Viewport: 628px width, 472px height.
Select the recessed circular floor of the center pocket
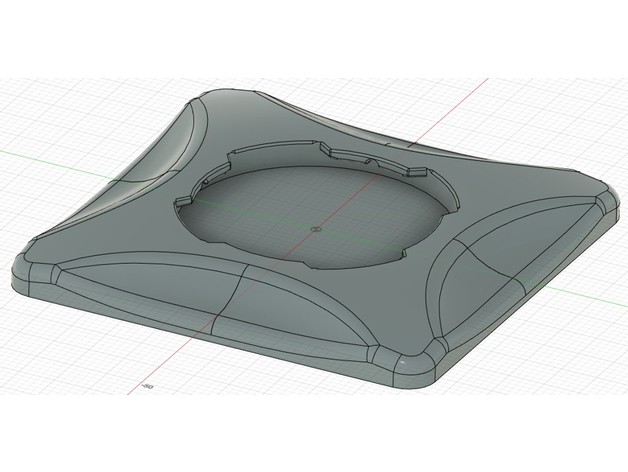tap(300, 215)
